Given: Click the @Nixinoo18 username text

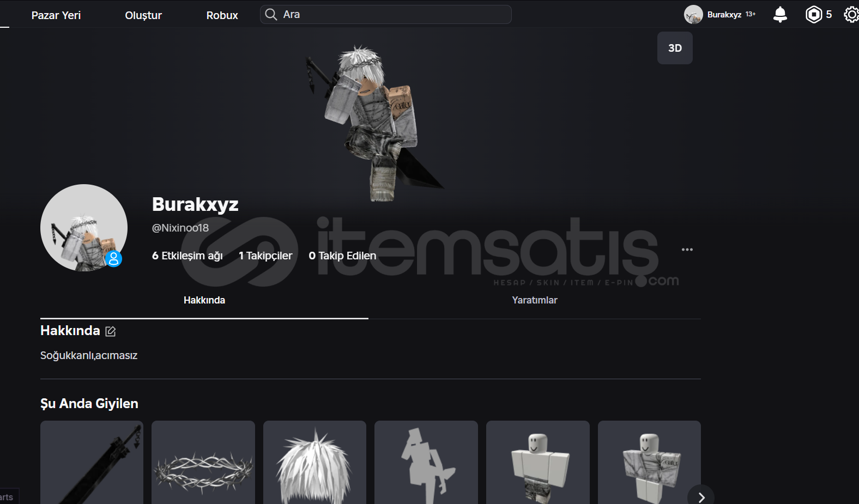Looking at the screenshot, I should pyautogui.click(x=180, y=228).
